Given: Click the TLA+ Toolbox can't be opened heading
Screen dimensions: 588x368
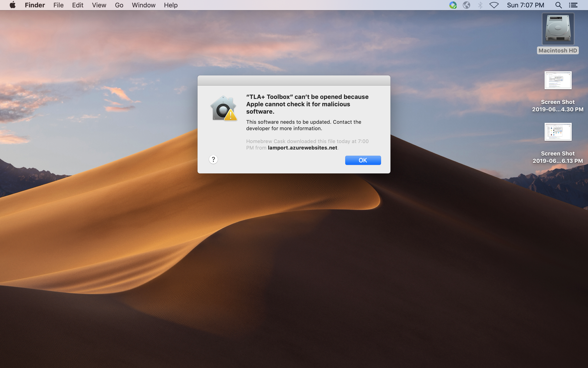Looking at the screenshot, I should [x=307, y=104].
